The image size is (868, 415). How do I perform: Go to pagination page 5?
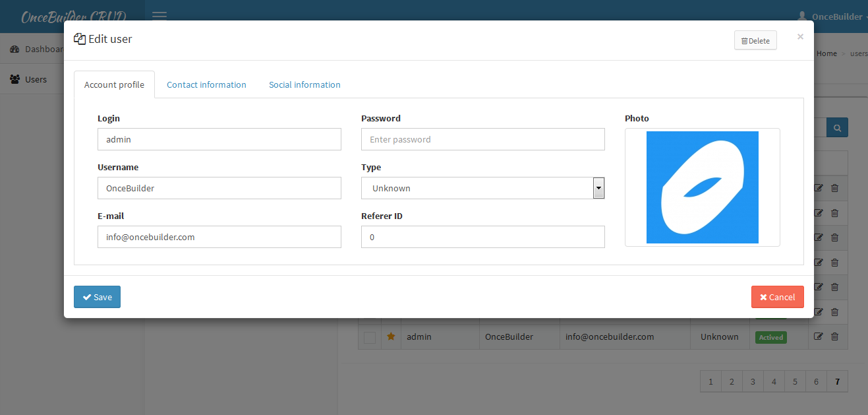795,381
